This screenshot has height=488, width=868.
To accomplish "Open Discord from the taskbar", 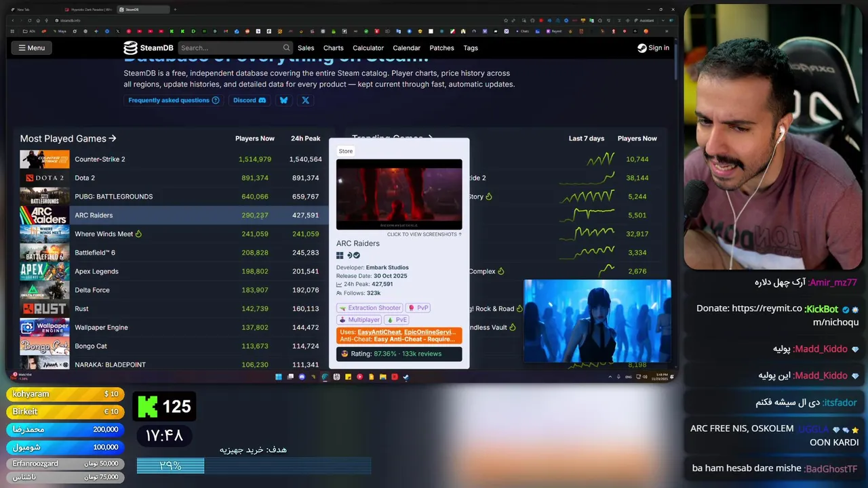I will (302, 377).
